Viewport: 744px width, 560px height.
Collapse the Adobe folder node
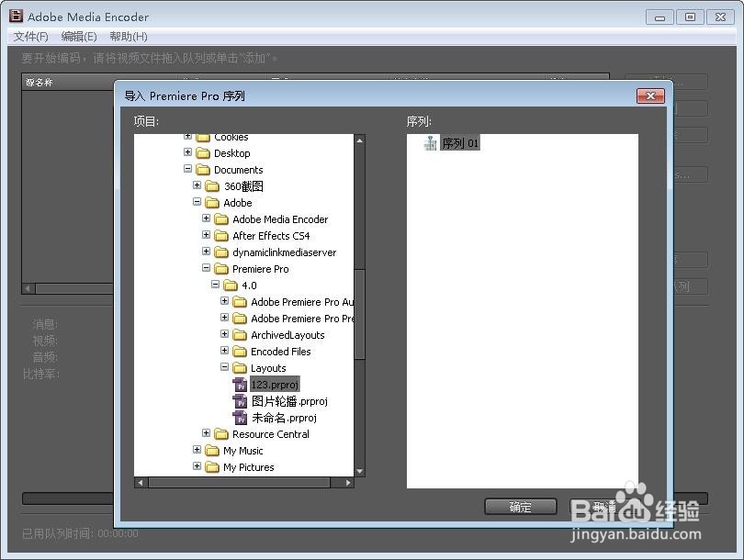coord(197,202)
